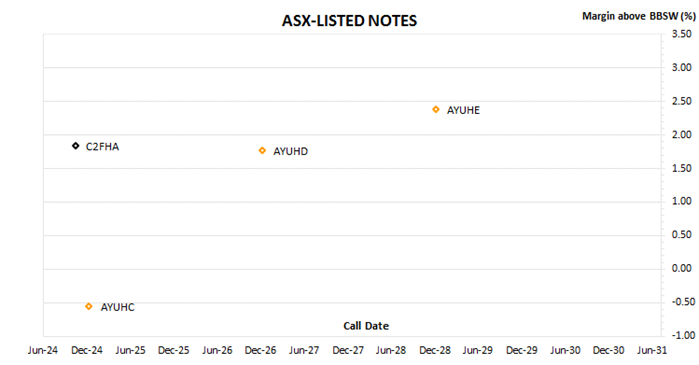Click the AYUHC orange diamond marker
Viewport: 699px width, 365px height.
(x=89, y=306)
